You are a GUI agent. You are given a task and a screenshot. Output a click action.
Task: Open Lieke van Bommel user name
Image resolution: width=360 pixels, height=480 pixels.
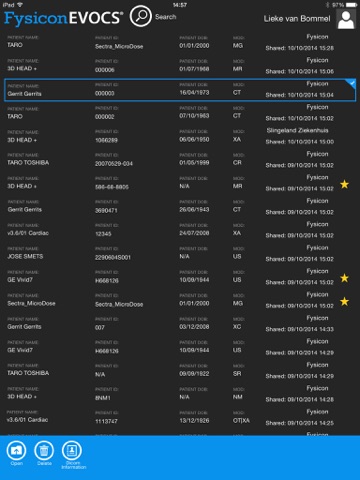click(297, 19)
